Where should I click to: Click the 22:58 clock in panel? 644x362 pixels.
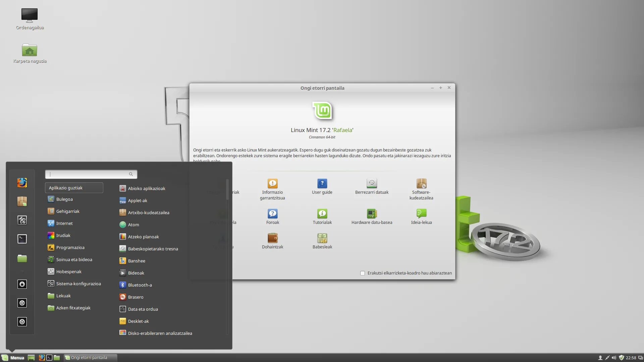631,358
